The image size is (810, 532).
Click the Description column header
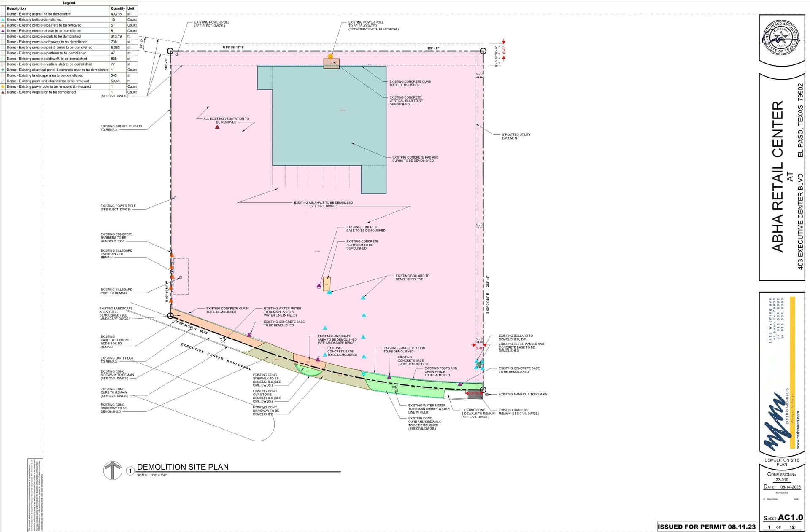[x=16, y=8]
